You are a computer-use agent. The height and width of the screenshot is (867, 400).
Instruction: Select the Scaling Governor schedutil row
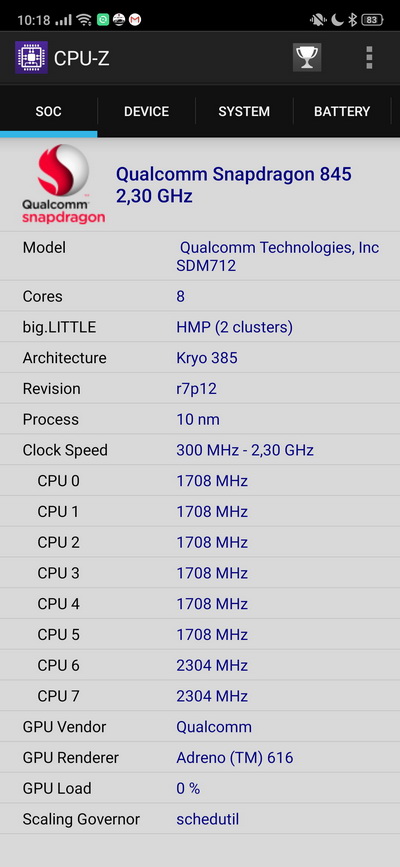click(200, 819)
